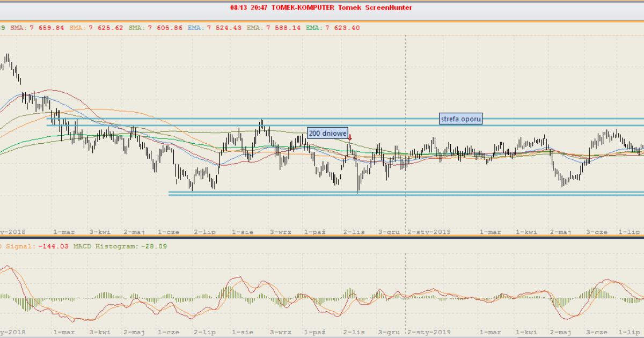Click the 2-sty-2019 date on price chart axis

click(x=429, y=232)
